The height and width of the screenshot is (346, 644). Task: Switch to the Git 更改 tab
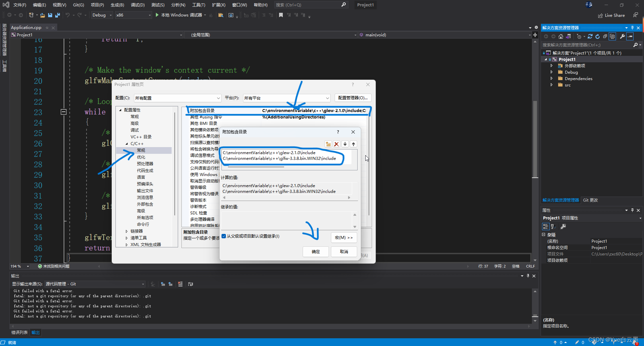pyautogui.click(x=590, y=200)
